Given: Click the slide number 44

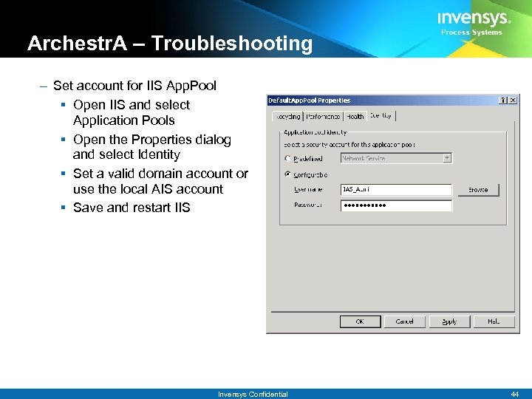Looking at the screenshot, I should coord(515,394).
